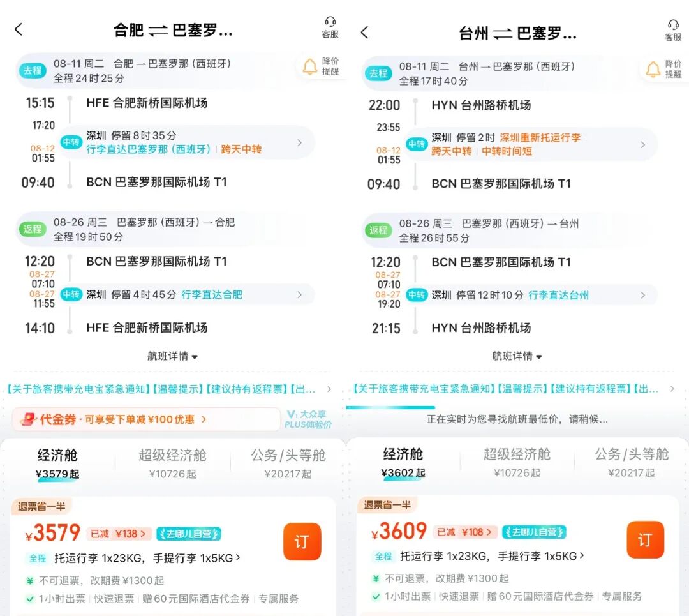View 已减 ¥108 discount details
This screenshot has height=616, width=689.
(465, 532)
